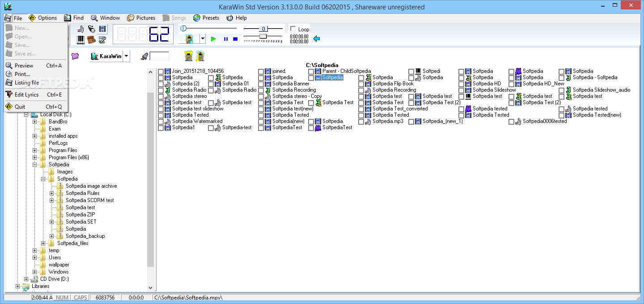Click the magnifier icon next to Preview

point(9,66)
